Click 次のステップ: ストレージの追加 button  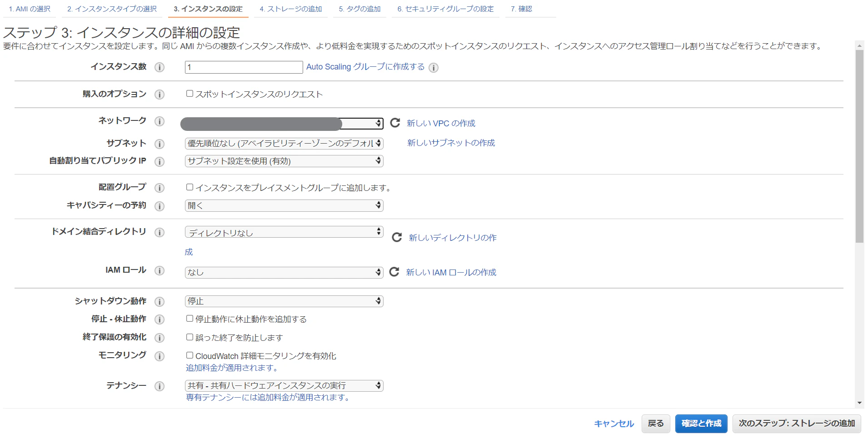pyautogui.click(x=797, y=424)
